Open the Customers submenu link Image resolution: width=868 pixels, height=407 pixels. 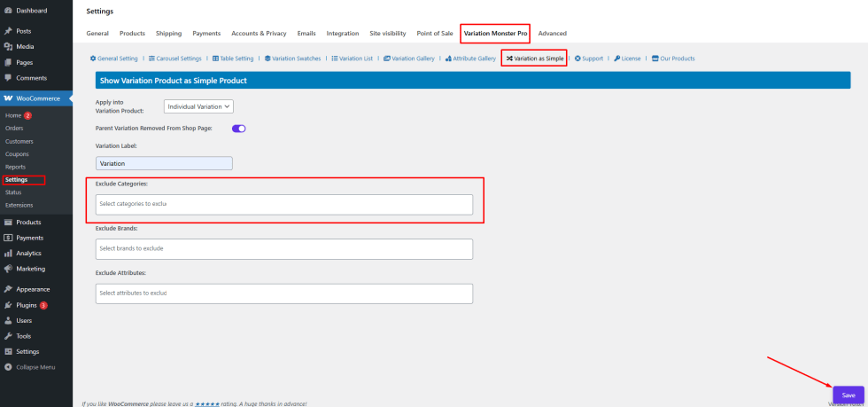point(19,141)
